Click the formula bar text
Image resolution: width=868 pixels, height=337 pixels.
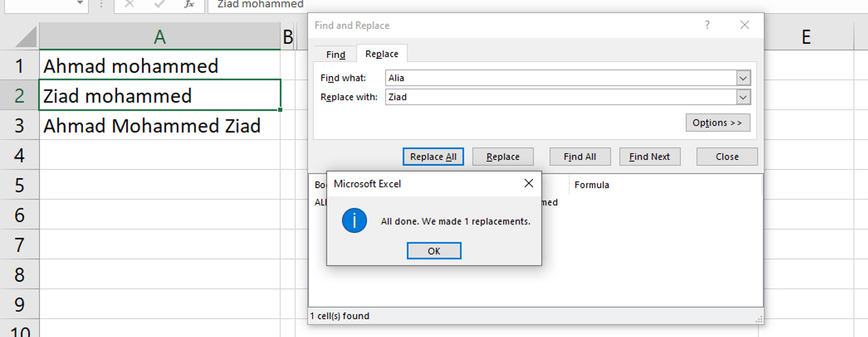click(x=260, y=4)
